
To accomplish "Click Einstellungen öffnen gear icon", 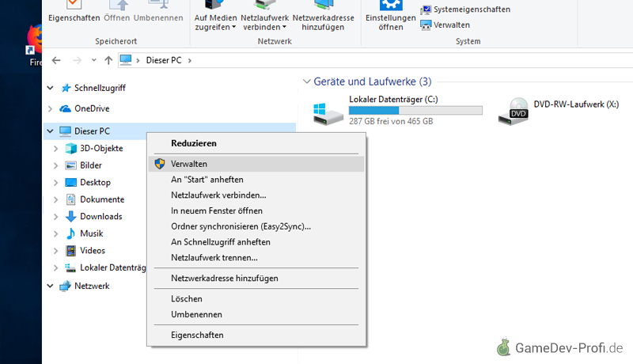I will 390,5.
